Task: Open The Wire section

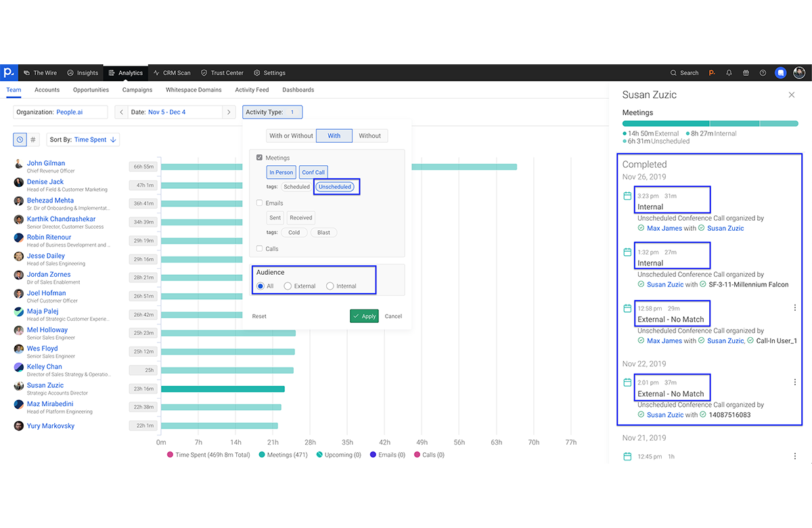Action: tap(40, 72)
